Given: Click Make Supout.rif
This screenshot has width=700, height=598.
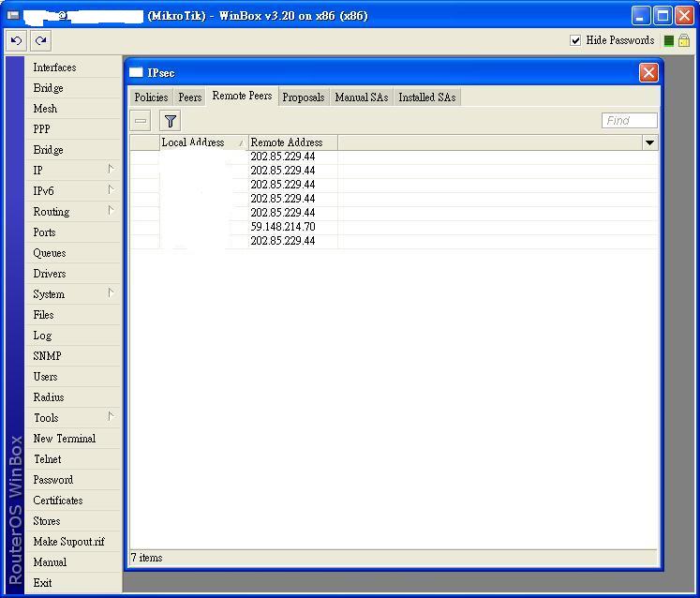Looking at the screenshot, I should pos(73,542).
